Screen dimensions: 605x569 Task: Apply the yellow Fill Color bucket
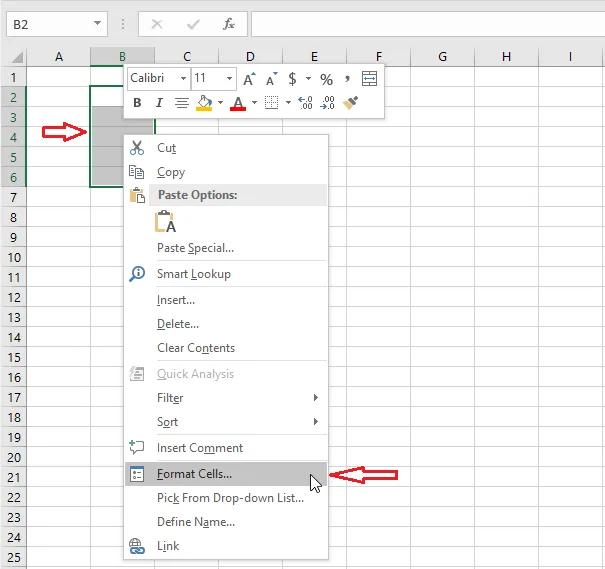point(204,103)
